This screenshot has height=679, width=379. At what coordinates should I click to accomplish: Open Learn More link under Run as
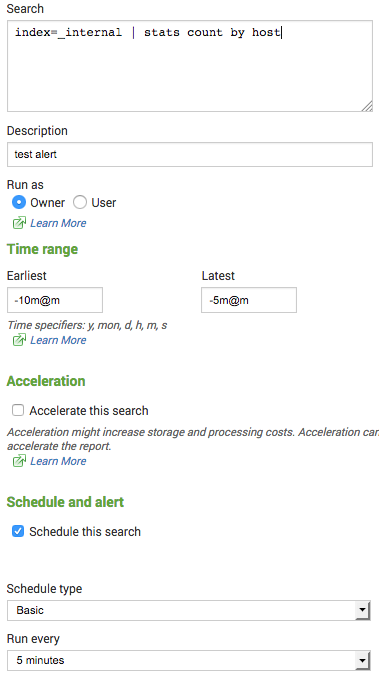[58, 223]
